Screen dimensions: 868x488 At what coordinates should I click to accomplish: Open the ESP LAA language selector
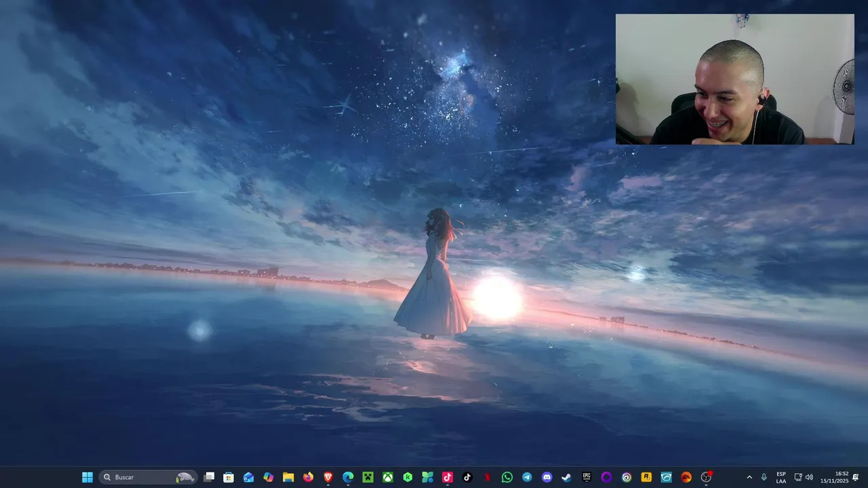pyautogui.click(x=781, y=477)
